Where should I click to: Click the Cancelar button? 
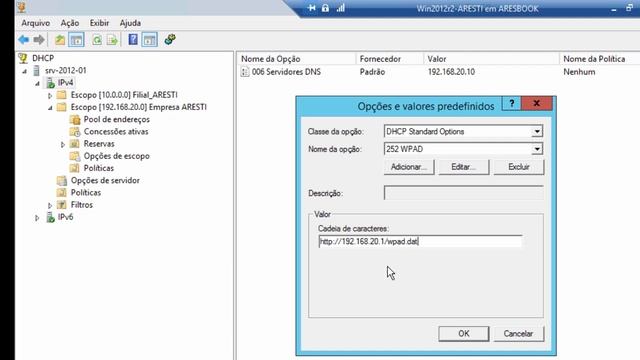(518, 333)
